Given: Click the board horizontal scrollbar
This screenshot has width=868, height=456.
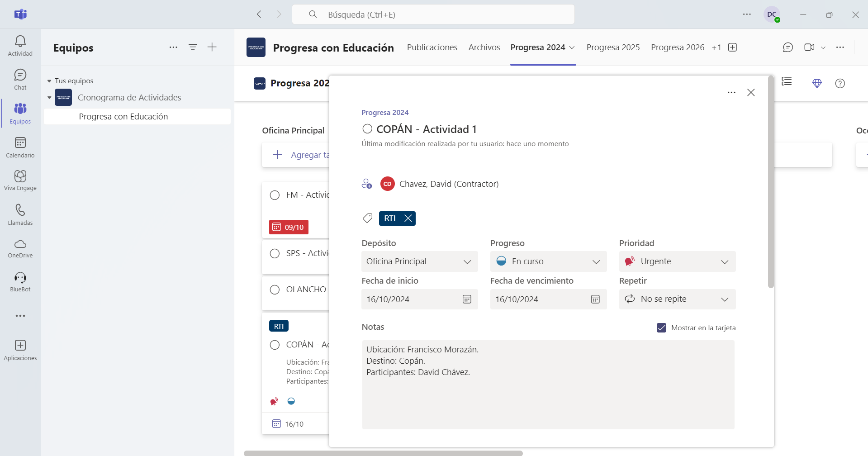Looking at the screenshot, I should (383, 453).
